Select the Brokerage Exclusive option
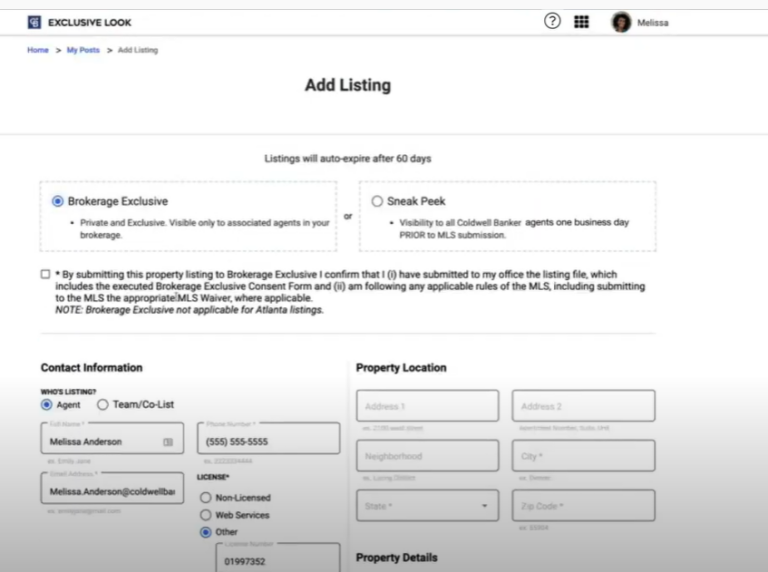This screenshot has width=768, height=572. tap(58, 201)
